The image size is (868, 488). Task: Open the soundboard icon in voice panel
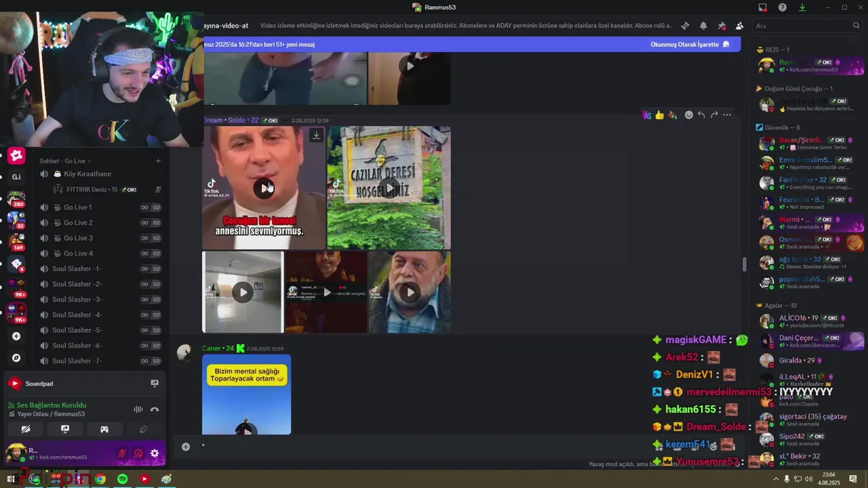pyautogui.click(x=144, y=429)
